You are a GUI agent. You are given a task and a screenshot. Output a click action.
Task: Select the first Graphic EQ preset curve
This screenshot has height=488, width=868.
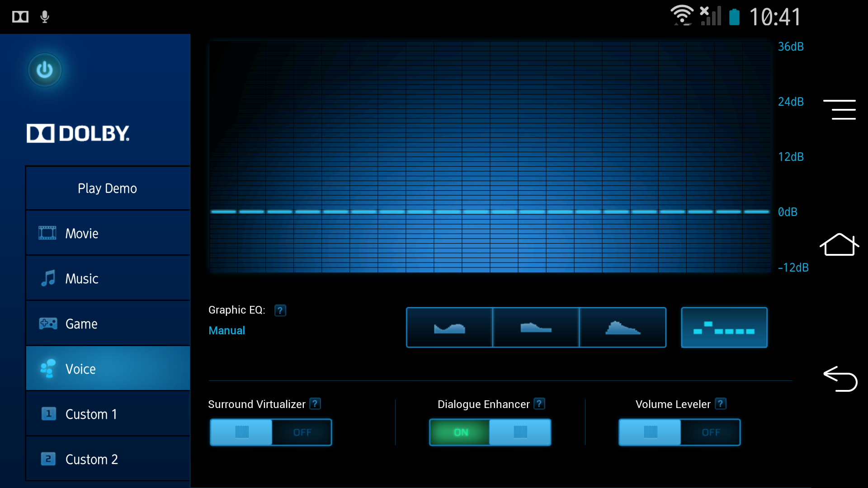point(449,328)
